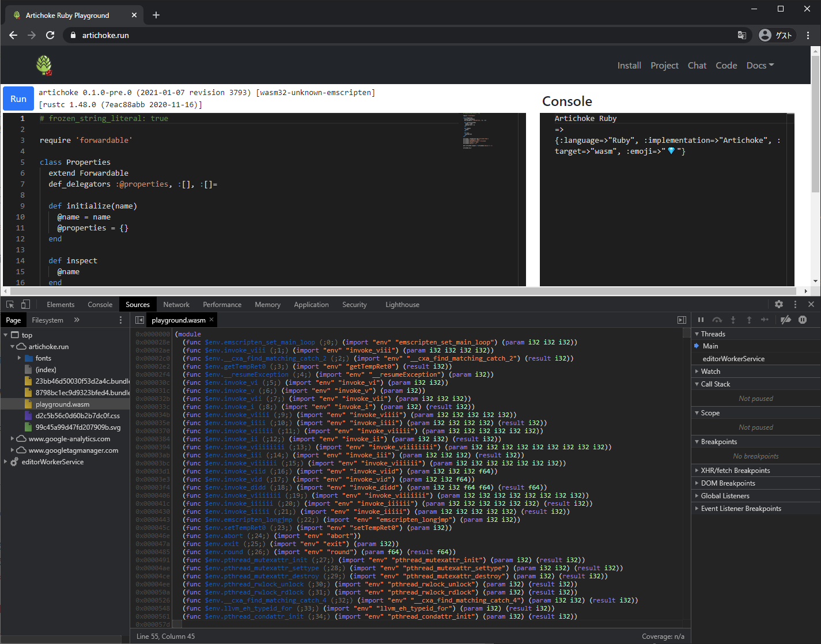Hide the debugger sidebar pane
Viewport: 821px width, 644px height.
pos(682,320)
